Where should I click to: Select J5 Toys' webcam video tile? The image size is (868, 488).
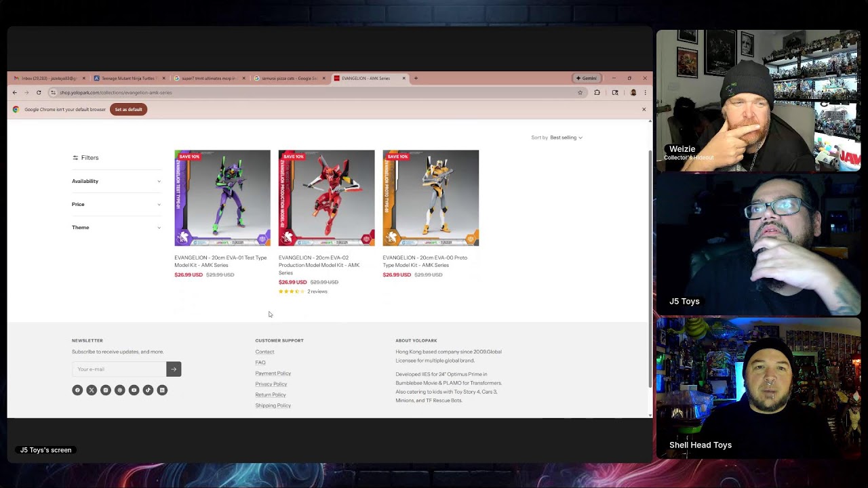coord(758,244)
